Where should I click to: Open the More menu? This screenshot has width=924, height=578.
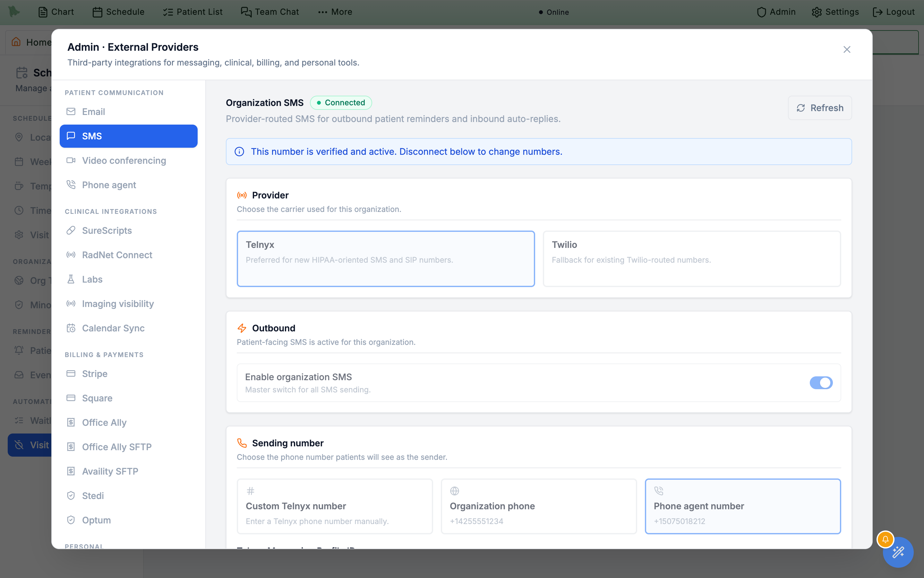click(x=335, y=12)
